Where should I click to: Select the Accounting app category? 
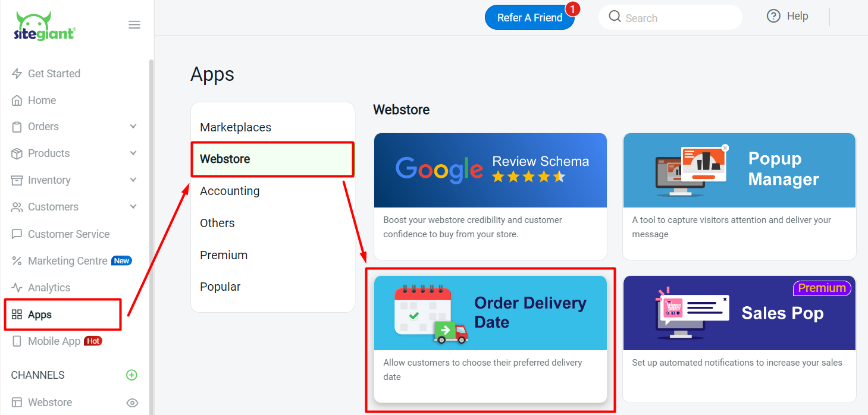pyautogui.click(x=230, y=191)
